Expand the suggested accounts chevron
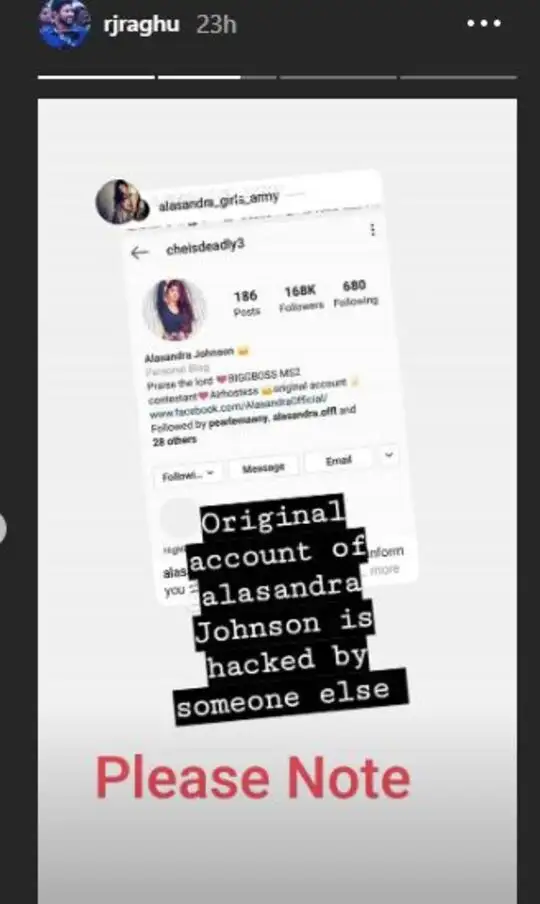The height and width of the screenshot is (904, 540). pyautogui.click(x=389, y=455)
